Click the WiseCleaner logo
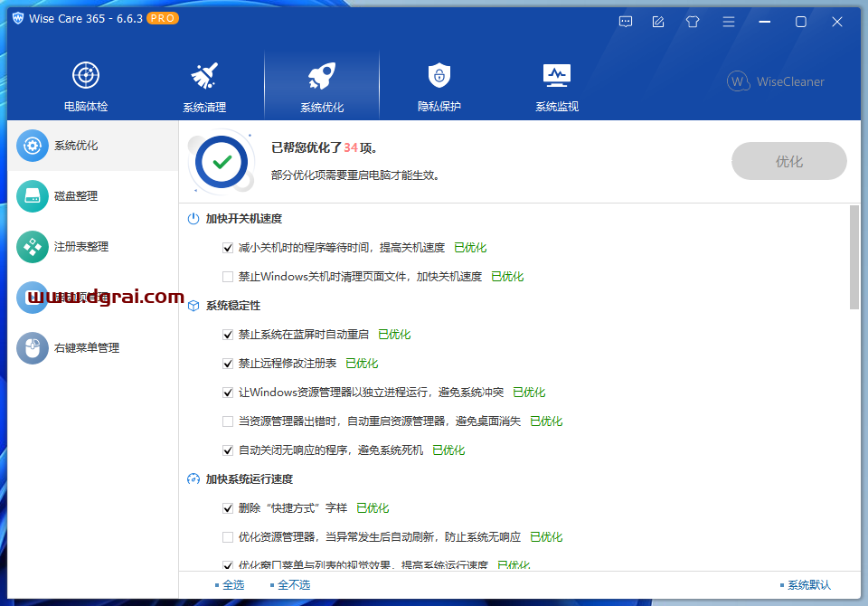 point(776,81)
